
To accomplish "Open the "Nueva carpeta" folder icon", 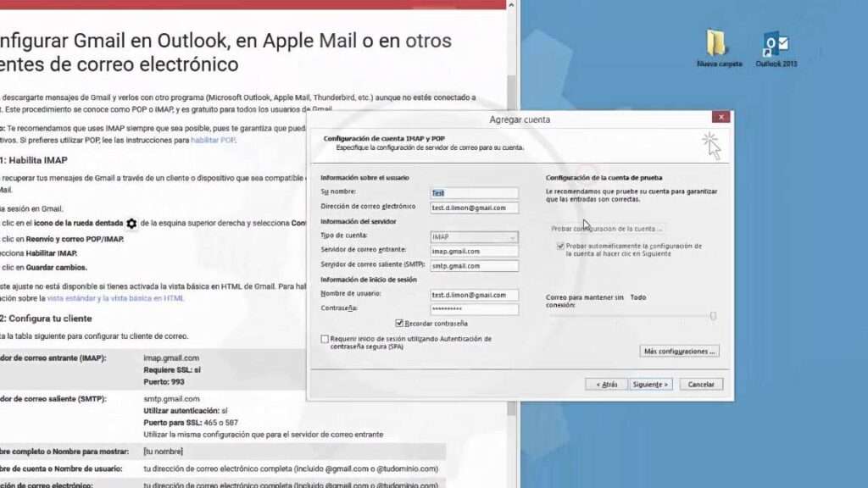I will pos(717,42).
